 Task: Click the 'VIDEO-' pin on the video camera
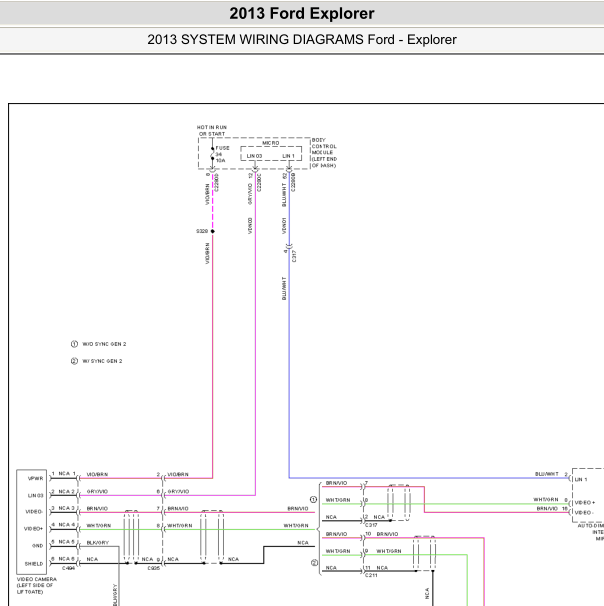tap(34, 512)
